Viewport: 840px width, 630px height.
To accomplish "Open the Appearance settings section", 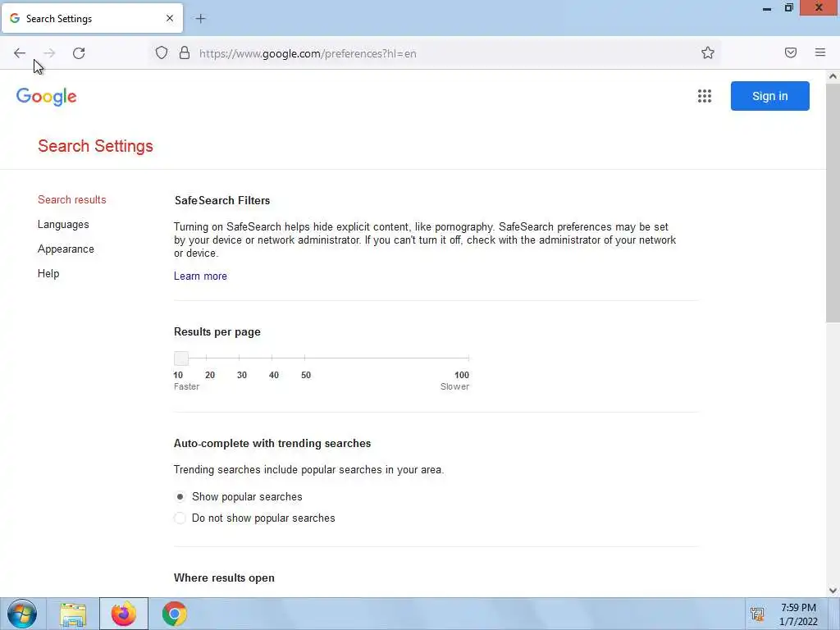I will click(66, 249).
